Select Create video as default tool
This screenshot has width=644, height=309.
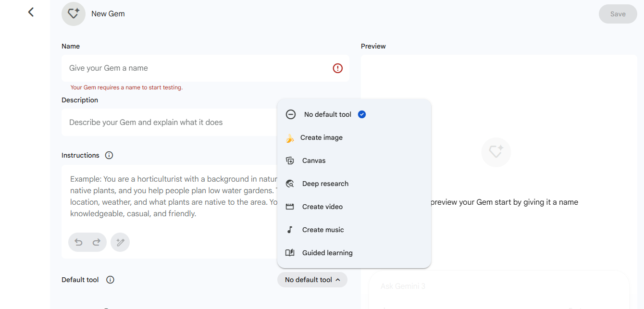(x=322, y=207)
